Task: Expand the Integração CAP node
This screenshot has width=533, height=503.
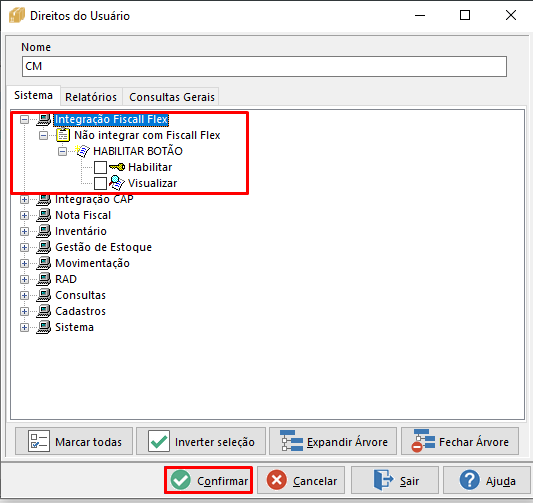Action: [24, 199]
